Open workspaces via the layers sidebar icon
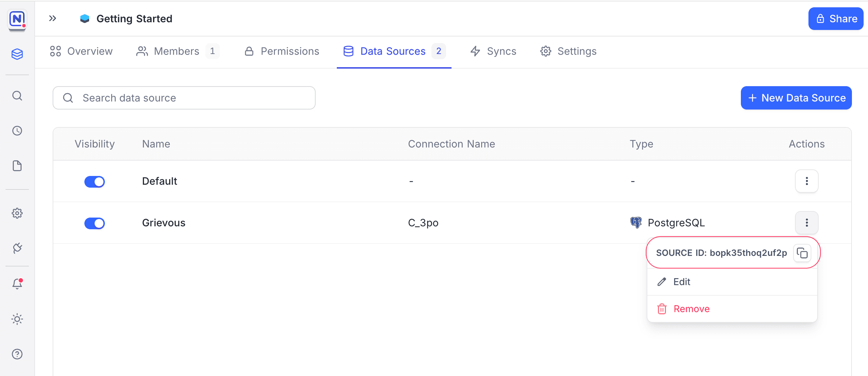Viewport: 868px width, 376px height. (17, 54)
